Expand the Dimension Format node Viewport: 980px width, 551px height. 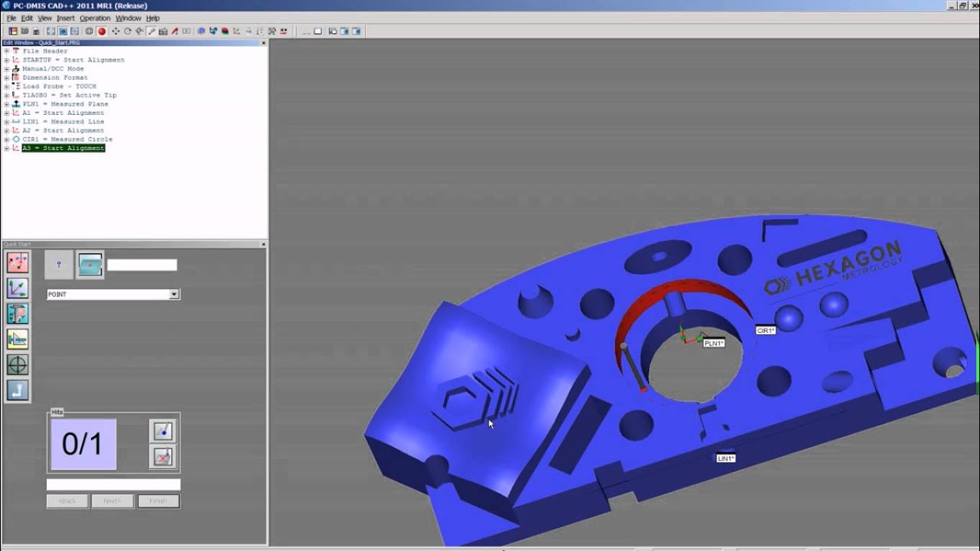pyautogui.click(x=7, y=77)
